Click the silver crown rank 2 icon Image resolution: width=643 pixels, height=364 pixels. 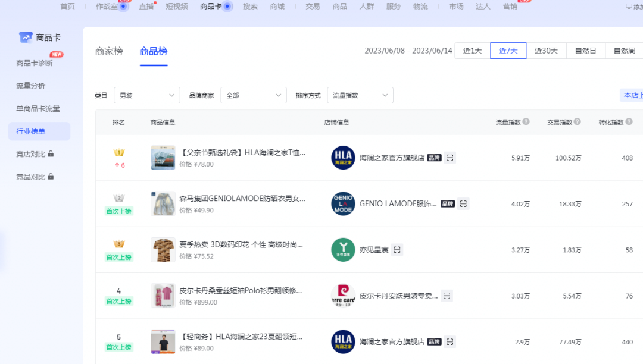coord(119,198)
